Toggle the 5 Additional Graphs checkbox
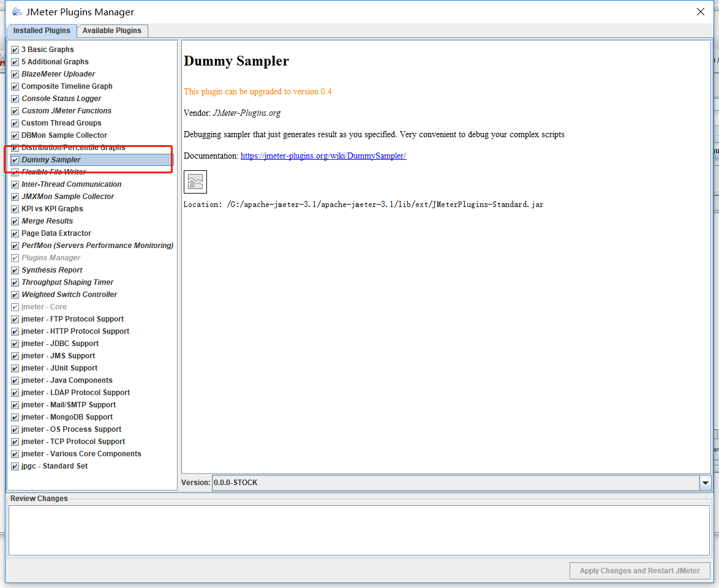 (15, 62)
